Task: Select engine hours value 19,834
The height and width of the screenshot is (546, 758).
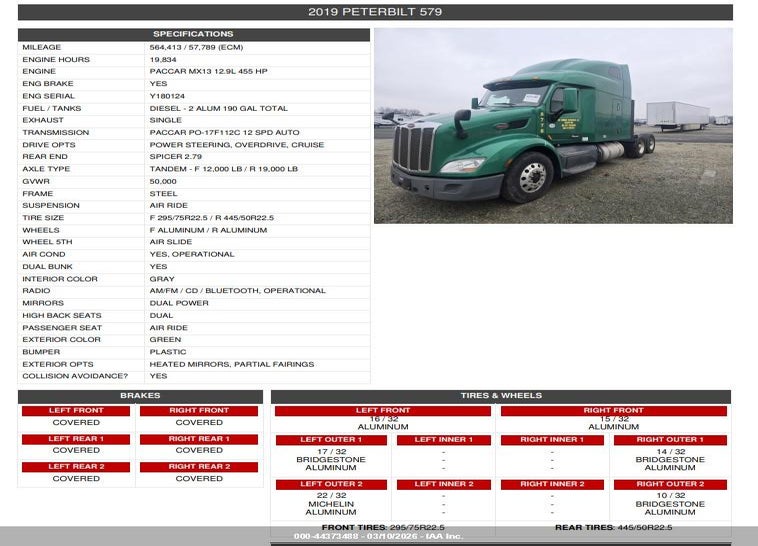Action: tap(163, 59)
